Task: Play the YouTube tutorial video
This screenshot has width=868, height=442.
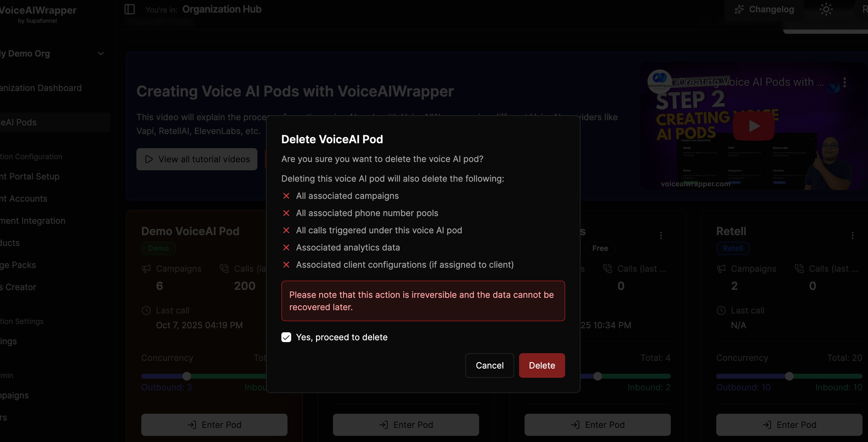Action: point(753,126)
